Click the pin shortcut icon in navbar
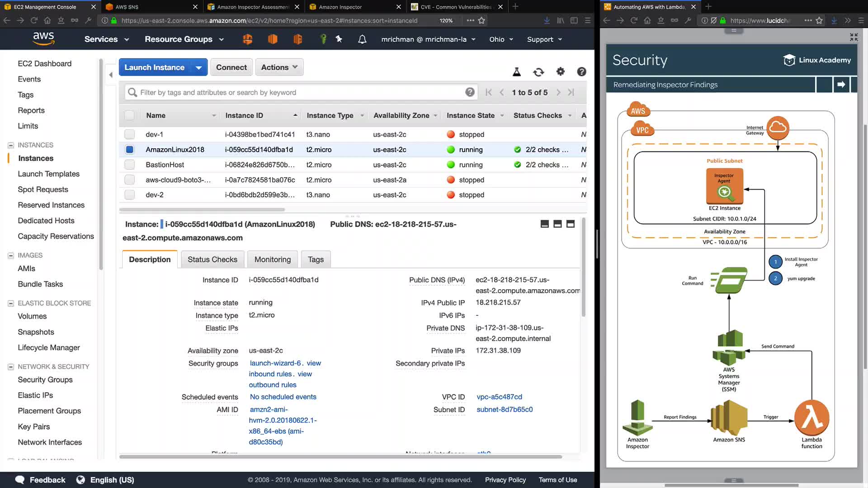 click(339, 39)
